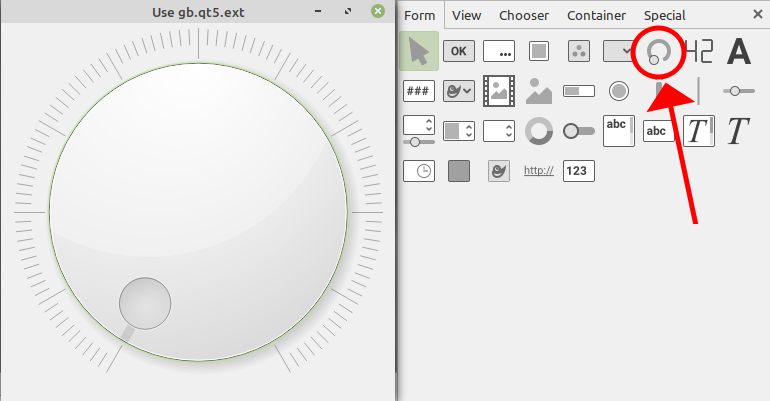Screen dimensions: 770x401
Task: Choose the ValueBox '123' control
Action: (578, 171)
